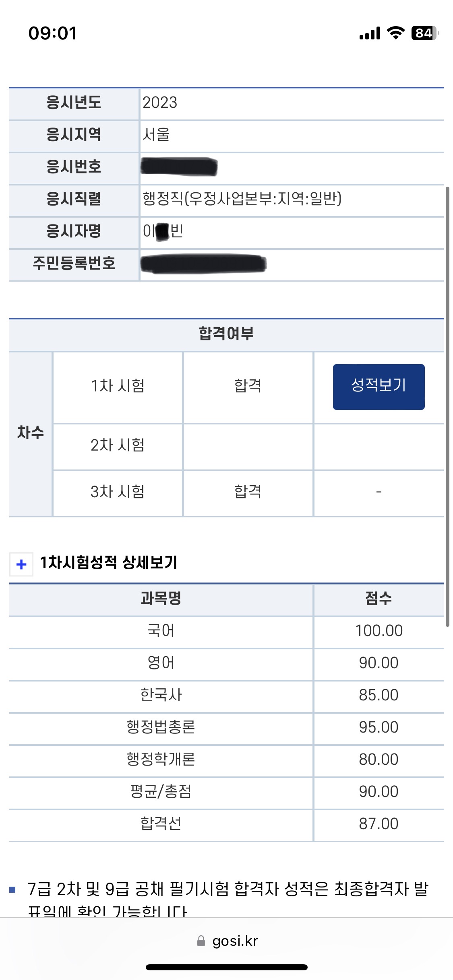Tap the 합격선 score 87.00
453x980 pixels.
pos(379,824)
